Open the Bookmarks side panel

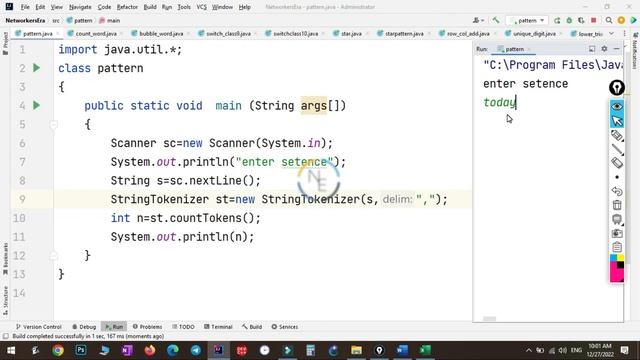[5, 259]
